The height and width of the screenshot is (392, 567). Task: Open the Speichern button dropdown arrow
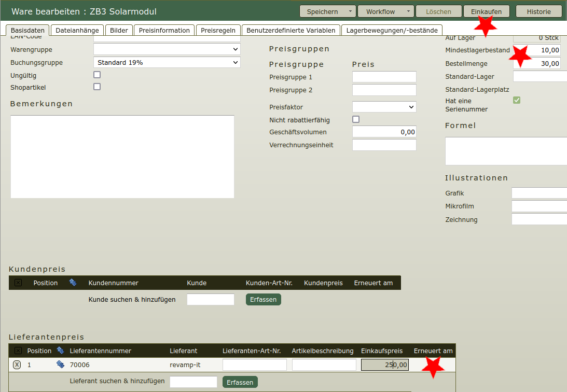click(x=350, y=11)
